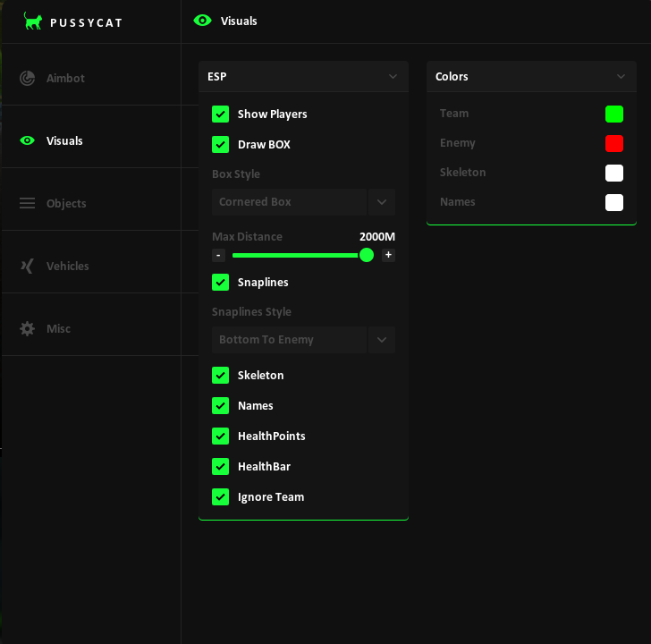Click the minus button for Max Distance
Image resolution: width=651 pixels, height=644 pixels.
point(218,255)
